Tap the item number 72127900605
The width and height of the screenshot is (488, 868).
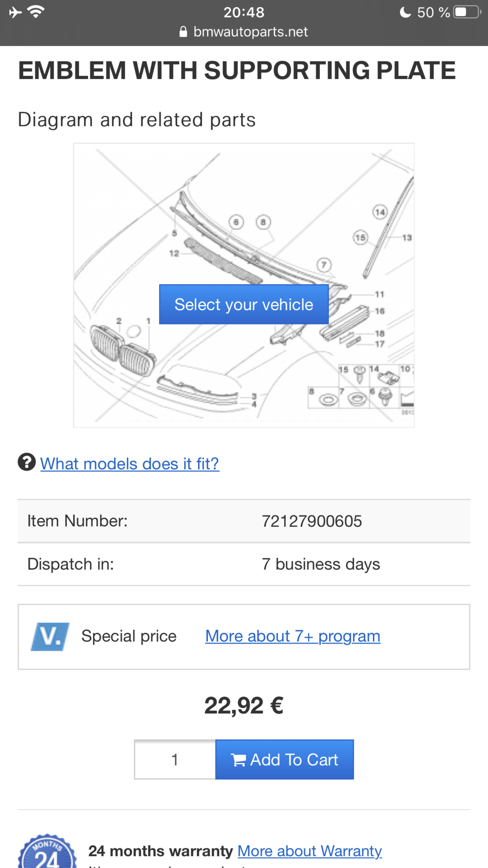click(x=312, y=521)
